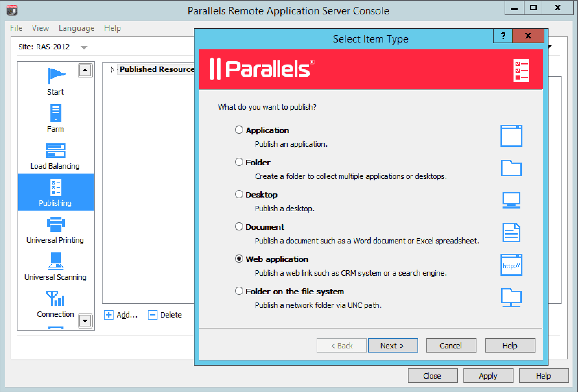Click the Parallels logo in banner
This screenshot has height=392, width=578.
click(262, 69)
